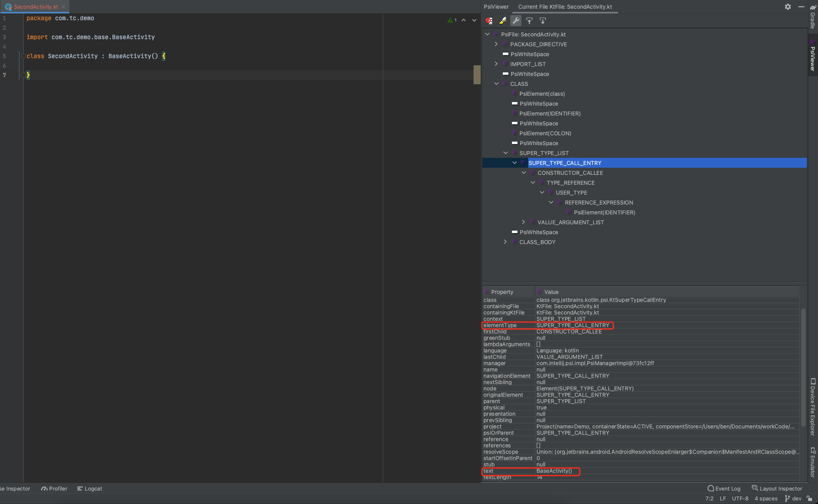Expand the CLASS_BODY node

(x=505, y=242)
